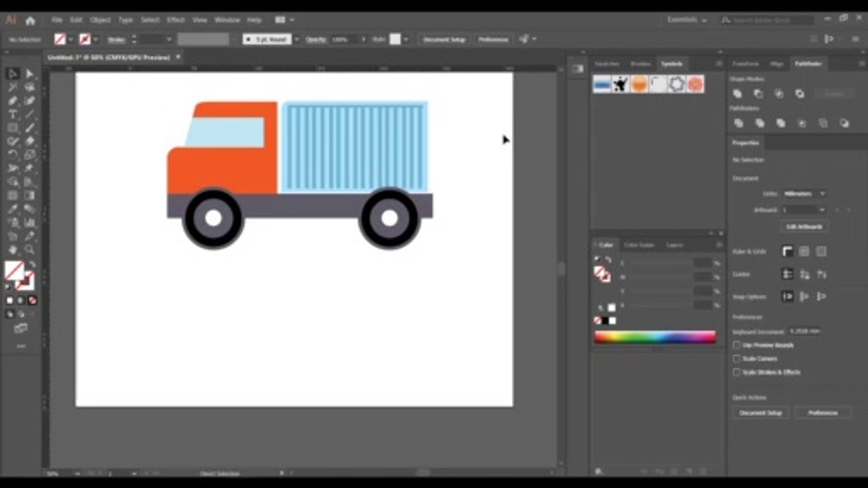Open Essentials workspace switcher
The image size is (868, 488).
(687, 20)
